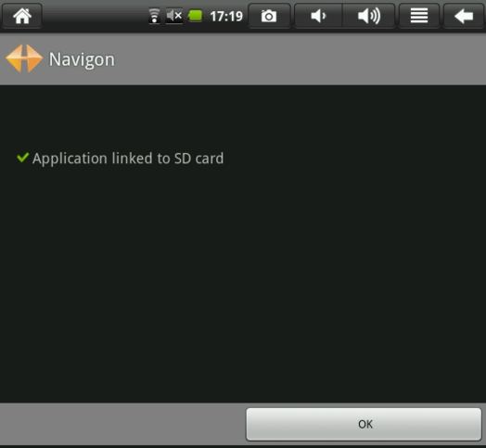Image resolution: width=486 pixels, height=448 pixels.
Task: Go back using the left arrow icon
Action: tap(464, 16)
